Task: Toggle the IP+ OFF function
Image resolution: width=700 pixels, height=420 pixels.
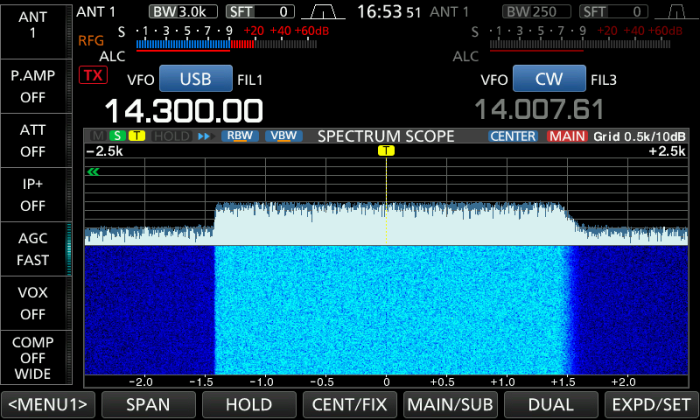Action: [36, 195]
